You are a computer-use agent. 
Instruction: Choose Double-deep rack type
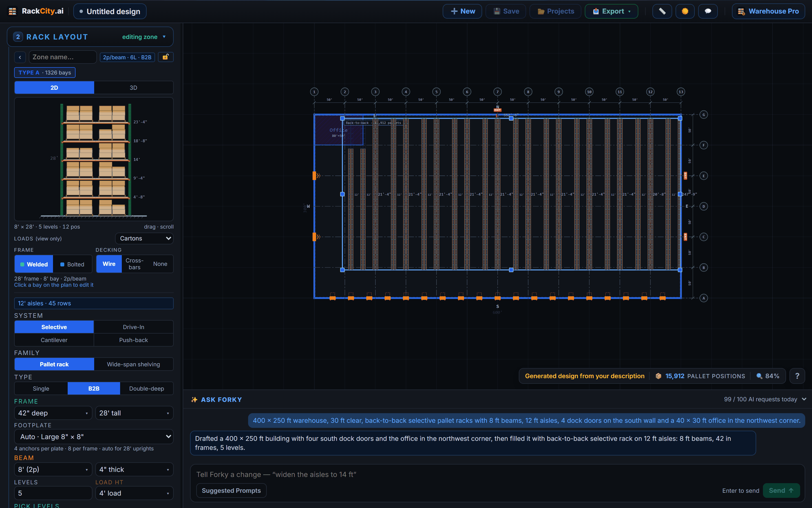[x=147, y=388]
